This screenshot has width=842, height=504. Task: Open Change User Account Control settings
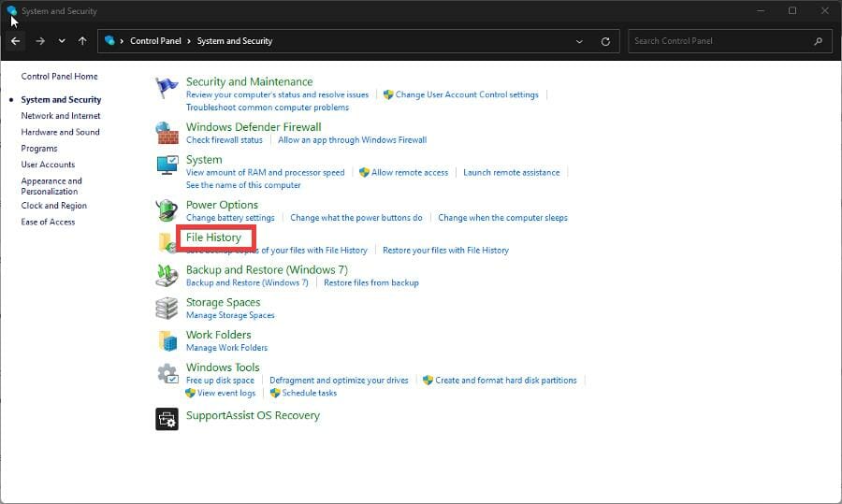click(x=467, y=94)
